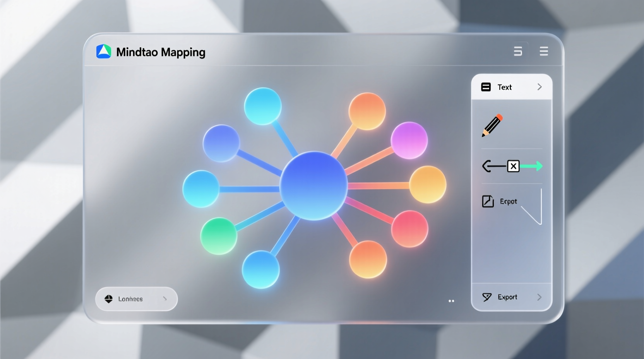Click the green right arrow in the side panel
Viewport: 644px width, 359px height.
[531, 166]
